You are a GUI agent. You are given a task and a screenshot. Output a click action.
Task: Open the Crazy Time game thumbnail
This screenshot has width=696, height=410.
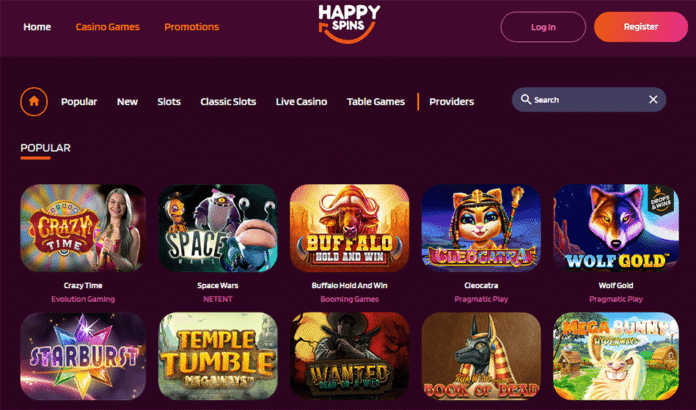point(83,228)
